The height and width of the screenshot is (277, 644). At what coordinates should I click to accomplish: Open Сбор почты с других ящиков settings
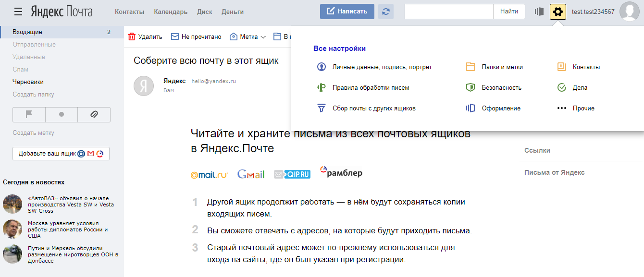[x=373, y=108]
